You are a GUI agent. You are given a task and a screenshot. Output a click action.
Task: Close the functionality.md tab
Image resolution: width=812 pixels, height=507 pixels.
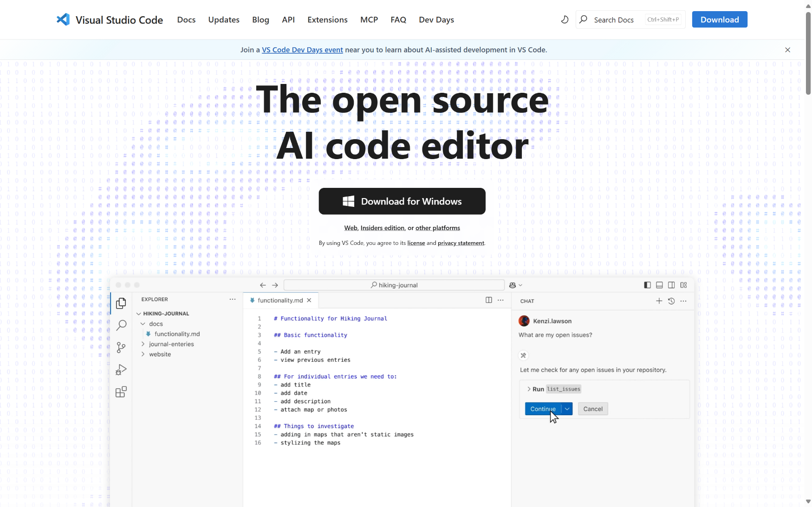(x=309, y=300)
